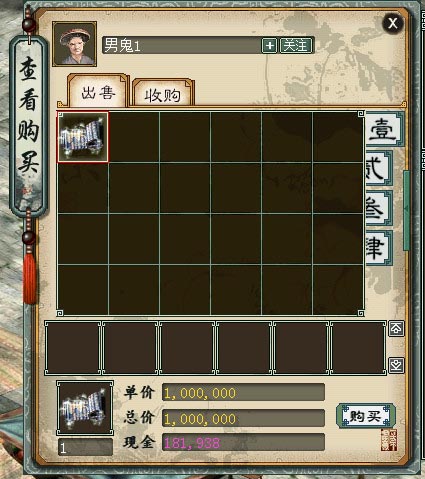The image size is (425, 479).
Task: Click the selected item preview icon
Action: (x=85, y=408)
